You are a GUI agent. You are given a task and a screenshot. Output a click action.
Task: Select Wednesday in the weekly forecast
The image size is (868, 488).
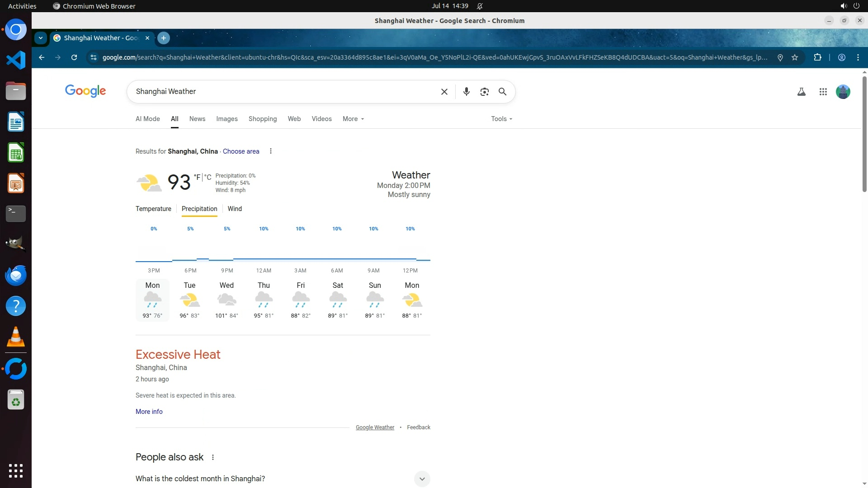[226, 300]
